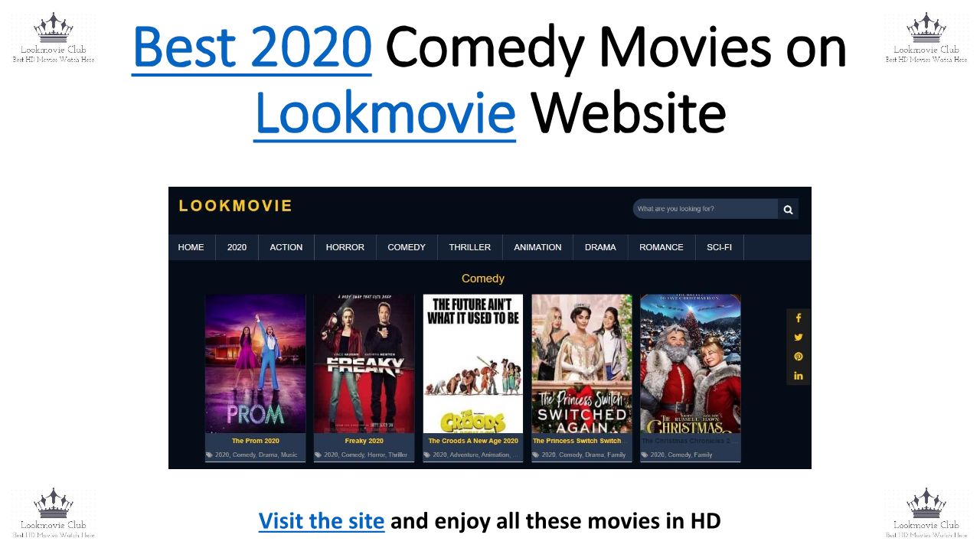Click the Visit the site link

coord(321,521)
